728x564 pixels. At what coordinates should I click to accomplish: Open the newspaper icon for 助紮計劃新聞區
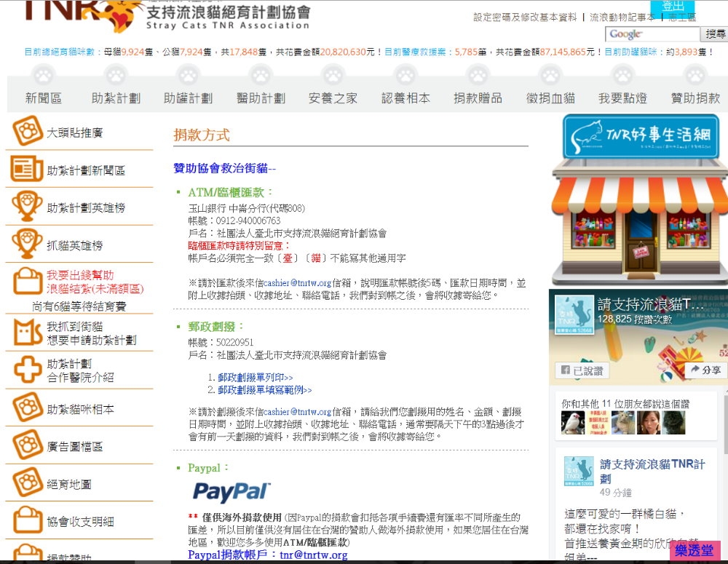point(27,170)
